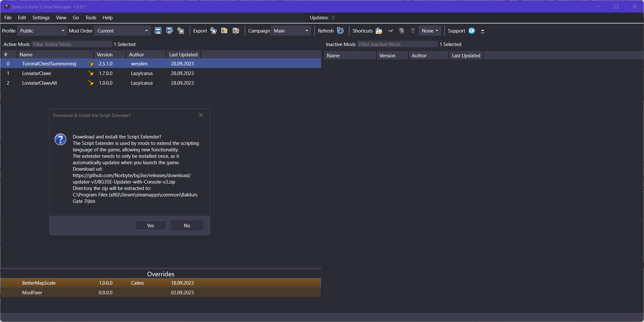Viewport: 644px width, 322px height.
Task: Open the Mod Order dropdown showing Current
Action: 122,31
